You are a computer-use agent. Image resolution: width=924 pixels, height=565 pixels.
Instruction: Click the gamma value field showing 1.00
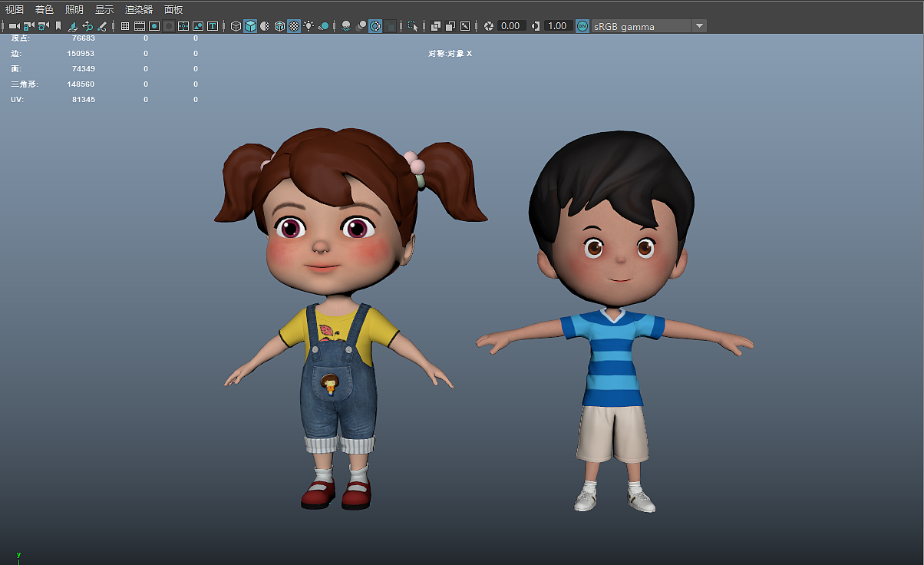[x=557, y=26]
